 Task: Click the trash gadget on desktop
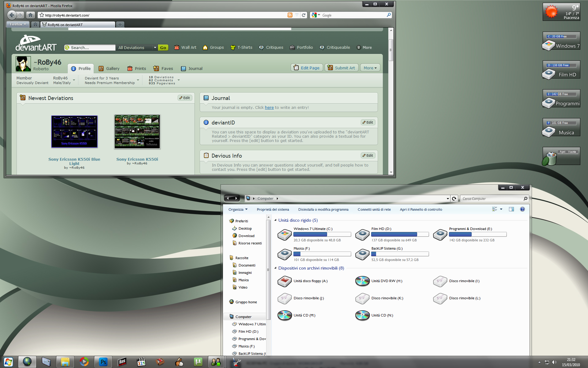[x=561, y=156]
